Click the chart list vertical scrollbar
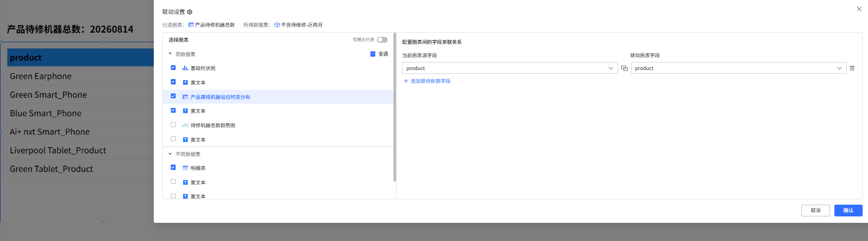 [x=394, y=107]
